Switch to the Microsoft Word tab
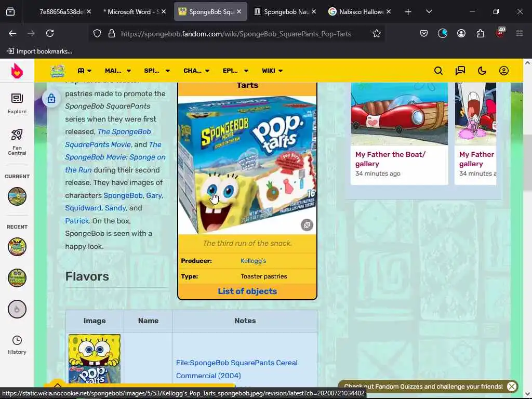Screen dimensions: 532x399 click(130, 12)
